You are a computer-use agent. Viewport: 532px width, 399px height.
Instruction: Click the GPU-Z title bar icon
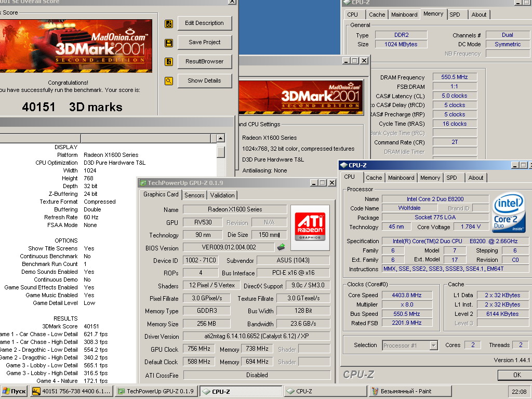click(143, 183)
